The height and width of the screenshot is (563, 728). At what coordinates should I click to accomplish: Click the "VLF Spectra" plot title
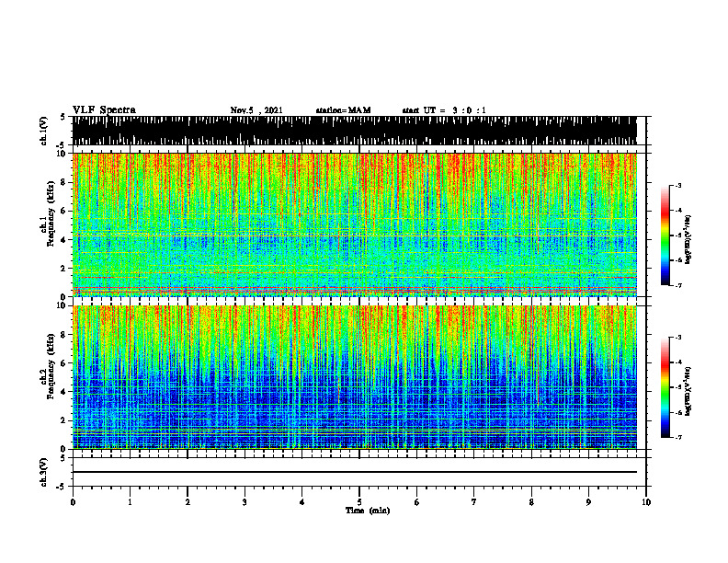tap(104, 110)
